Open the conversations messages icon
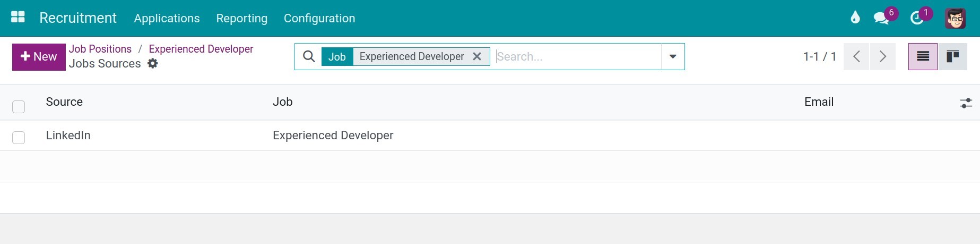Viewport: 980px width, 244px height. [881, 18]
